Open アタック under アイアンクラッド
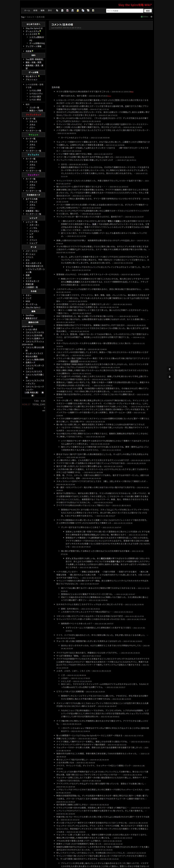174x868 pixels. (x=33, y=122)
